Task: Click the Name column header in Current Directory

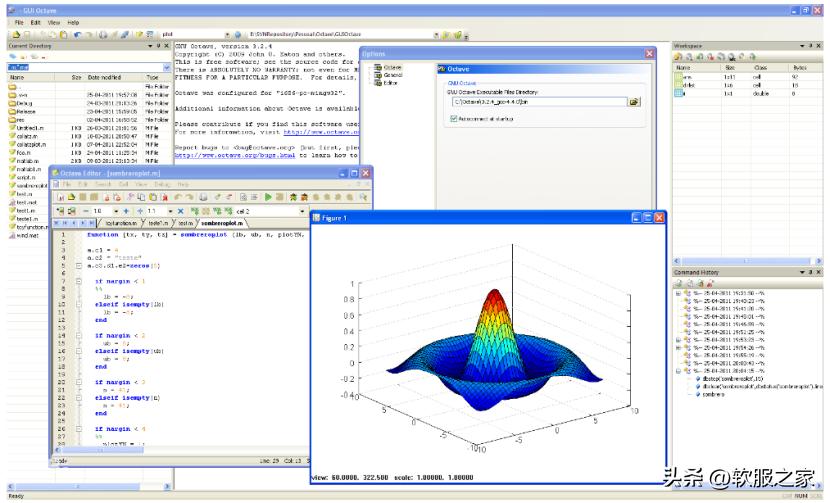Action: click(x=32, y=77)
